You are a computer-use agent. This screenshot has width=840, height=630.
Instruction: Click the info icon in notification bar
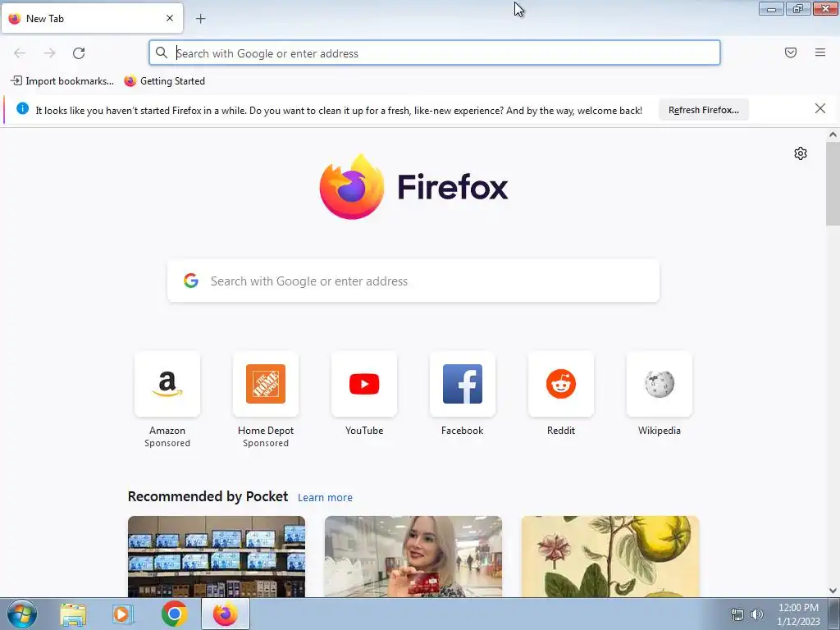coord(22,109)
